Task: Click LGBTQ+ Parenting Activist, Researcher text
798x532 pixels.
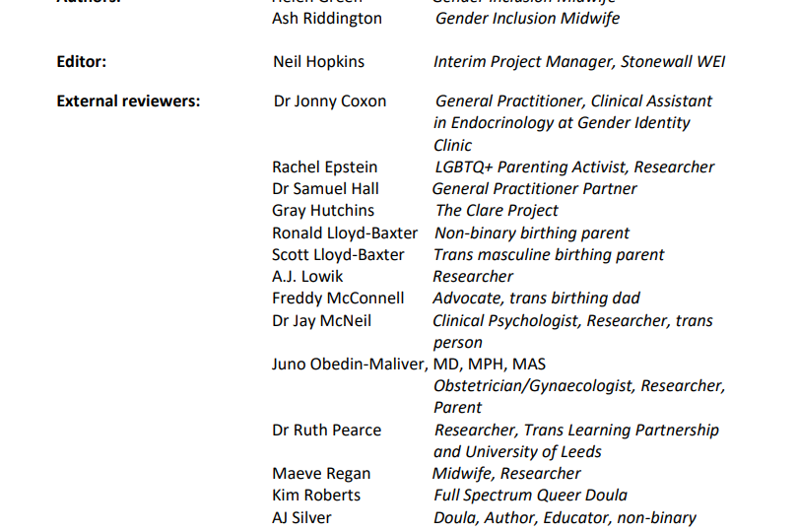Action: (574, 167)
